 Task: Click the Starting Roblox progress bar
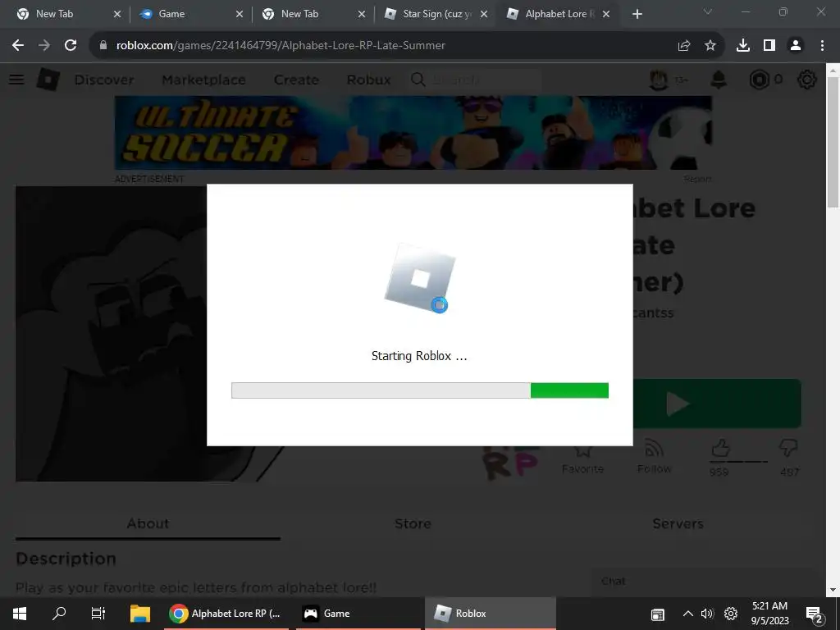pos(419,390)
